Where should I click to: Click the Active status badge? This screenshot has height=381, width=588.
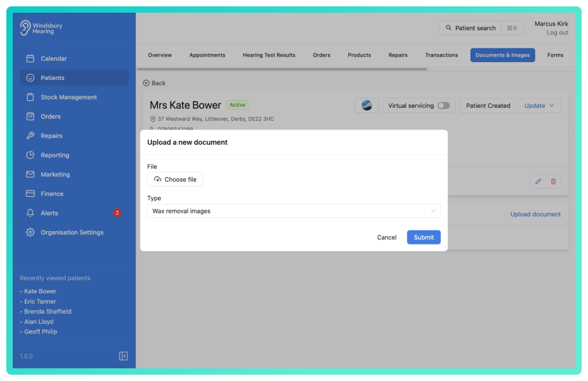tap(237, 105)
